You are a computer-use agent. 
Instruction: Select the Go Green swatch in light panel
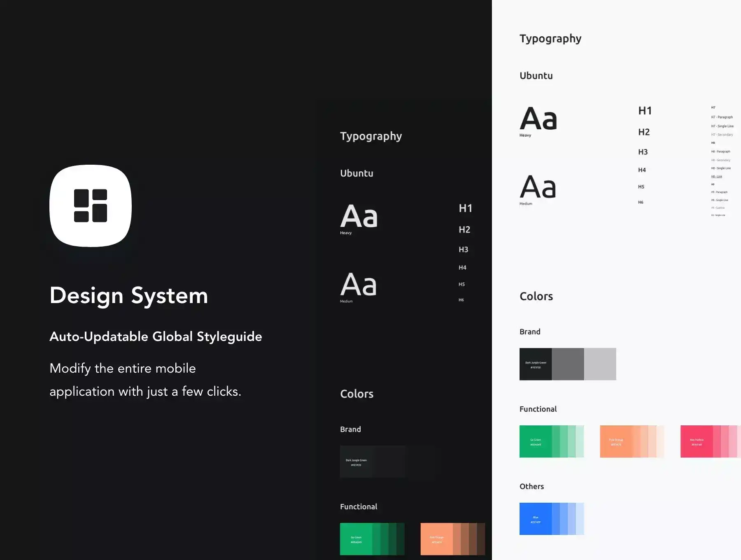535,441
